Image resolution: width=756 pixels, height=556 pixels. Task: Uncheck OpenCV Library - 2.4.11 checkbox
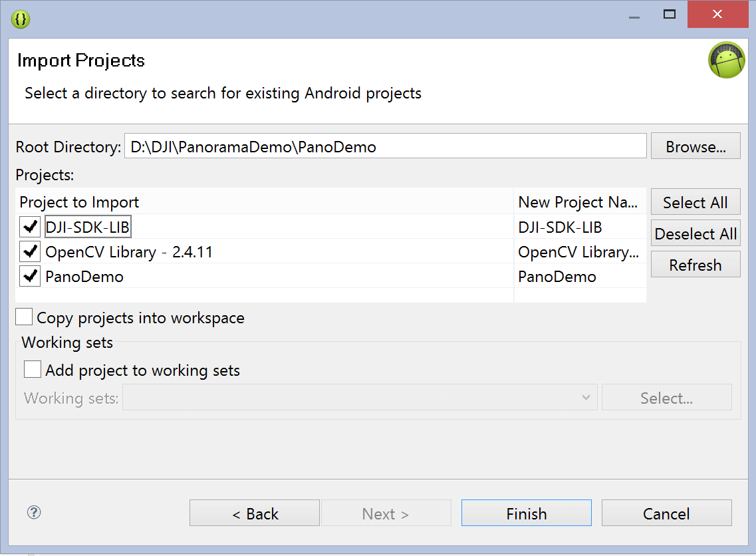[x=30, y=252]
